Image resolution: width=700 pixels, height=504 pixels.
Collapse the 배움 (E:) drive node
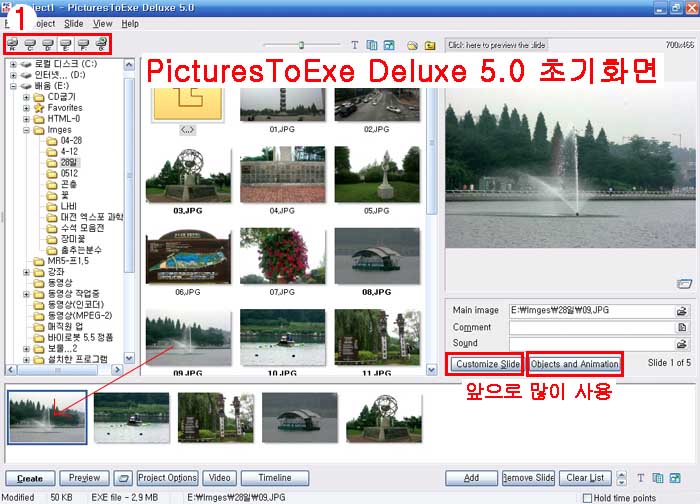(13, 86)
